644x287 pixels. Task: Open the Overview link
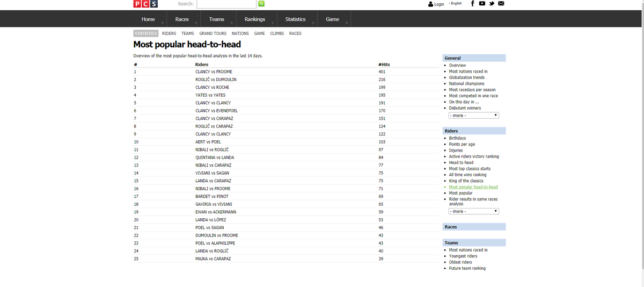tap(457, 65)
